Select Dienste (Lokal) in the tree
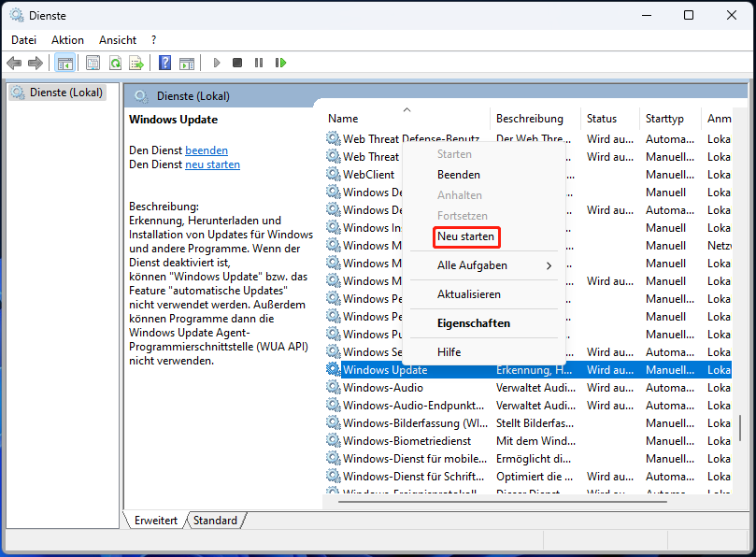This screenshot has height=557, width=756. pos(57,93)
